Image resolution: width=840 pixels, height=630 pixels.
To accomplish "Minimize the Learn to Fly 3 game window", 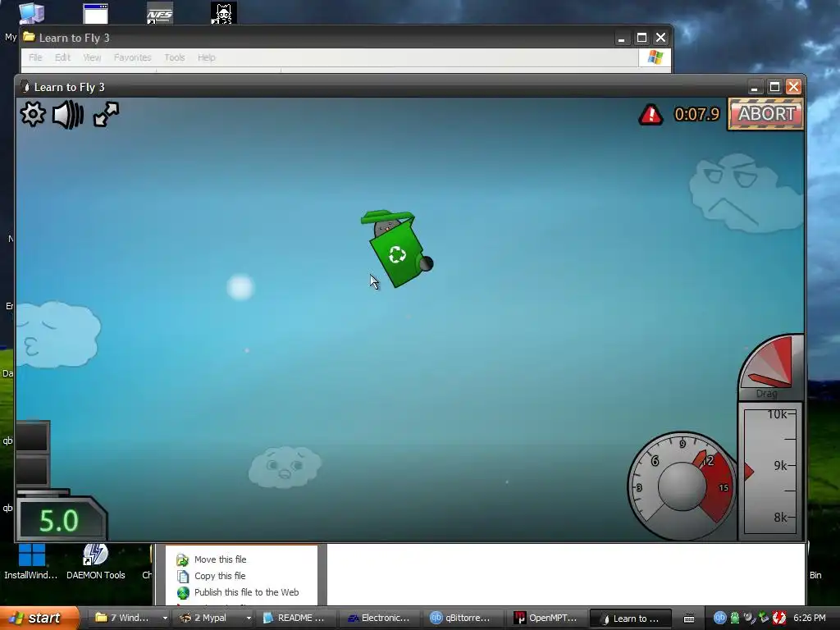I will tap(755, 87).
